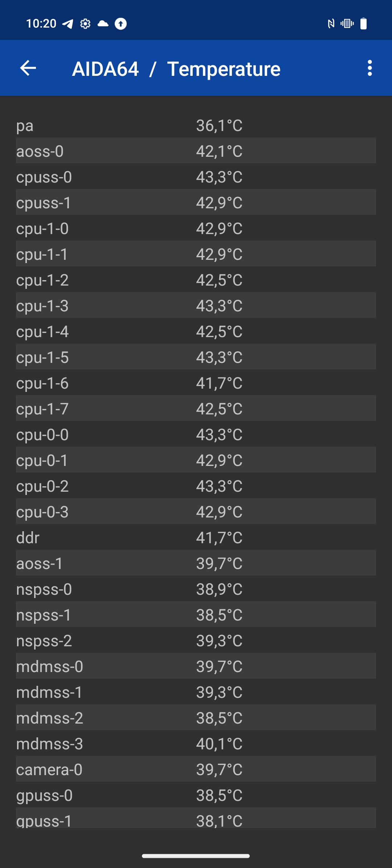The height and width of the screenshot is (868, 392).
Task: Tap the NFC status icon
Action: pyautogui.click(x=331, y=24)
